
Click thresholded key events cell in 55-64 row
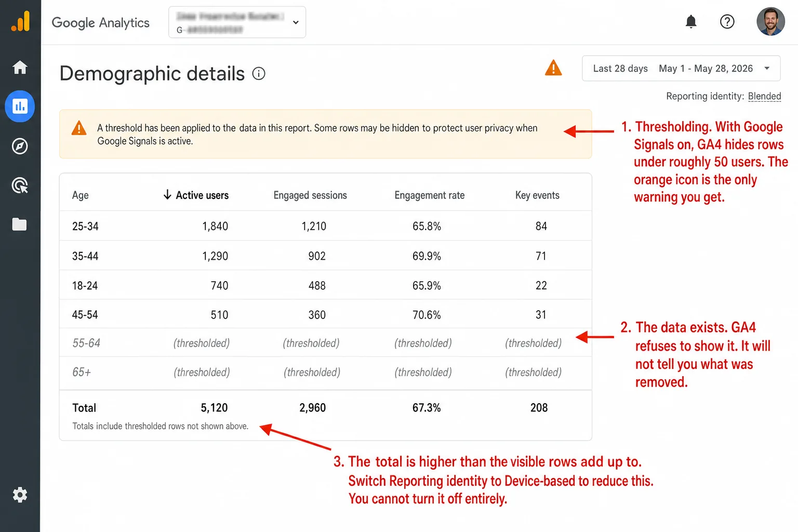(534, 343)
